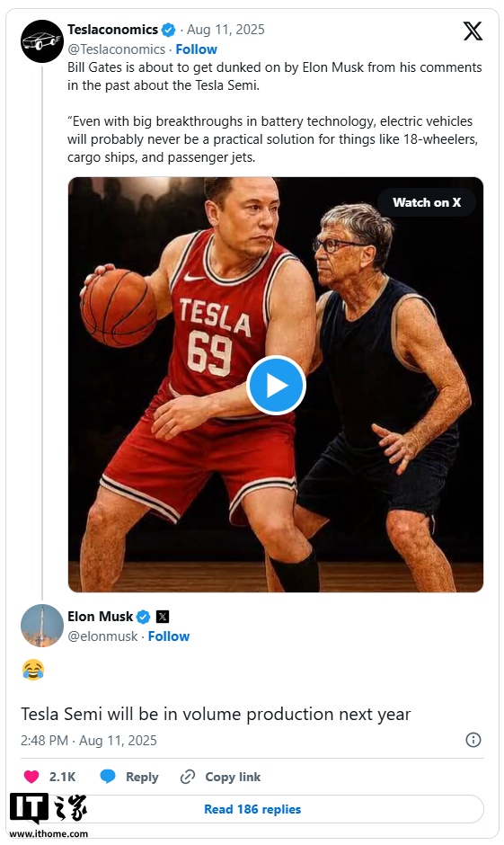Click the Reply speech bubble icon
The width and height of the screenshot is (504, 845).
(x=108, y=777)
